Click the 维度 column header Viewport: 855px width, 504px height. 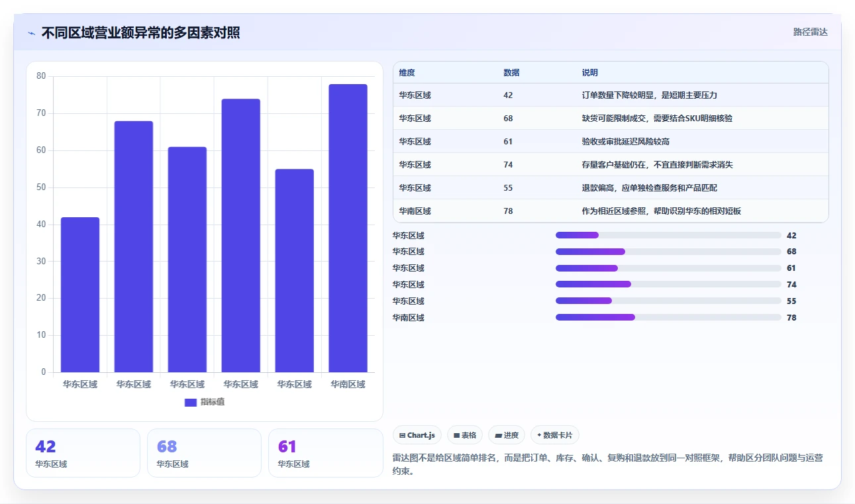(407, 73)
